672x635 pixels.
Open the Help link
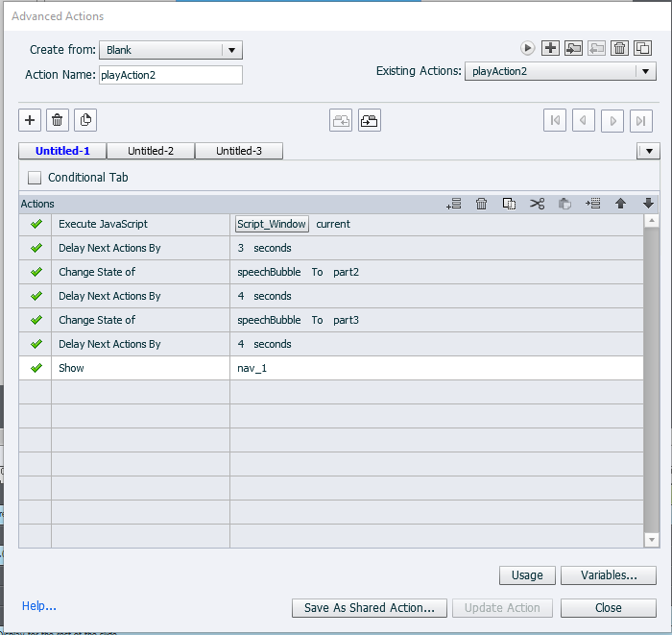pyautogui.click(x=39, y=606)
